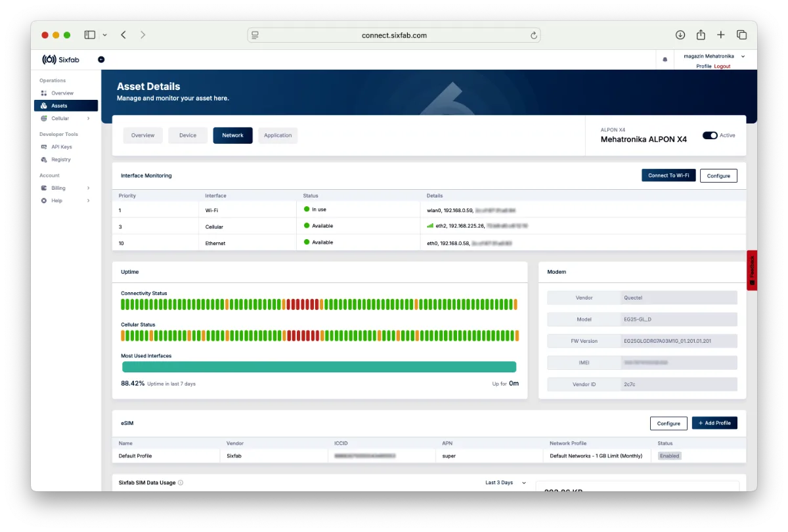This screenshot has height=532, width=788.
Task: Select the Network tab
Action: click(x=232, y=135)
